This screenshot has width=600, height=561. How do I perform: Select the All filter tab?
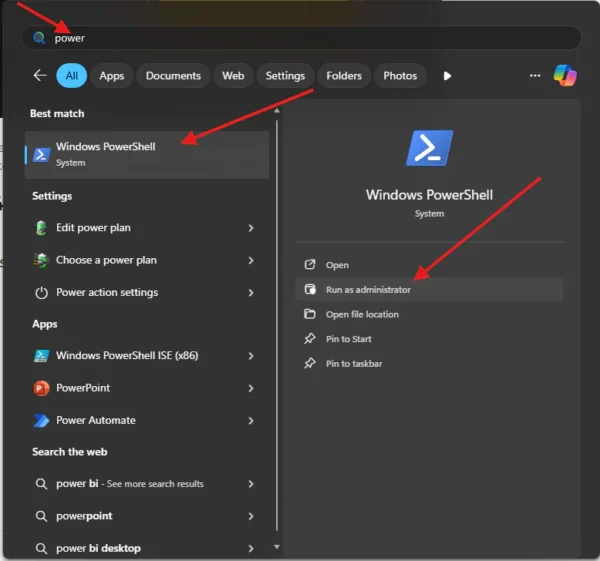point(72,76)
